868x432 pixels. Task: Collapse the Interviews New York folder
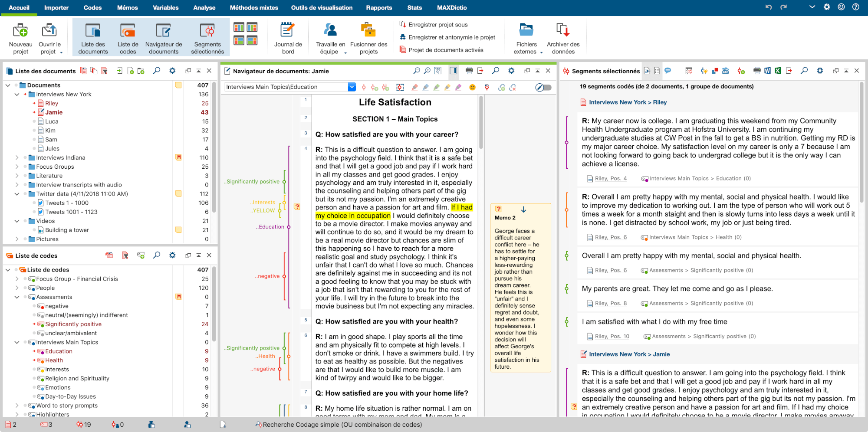tap(16, 94)
